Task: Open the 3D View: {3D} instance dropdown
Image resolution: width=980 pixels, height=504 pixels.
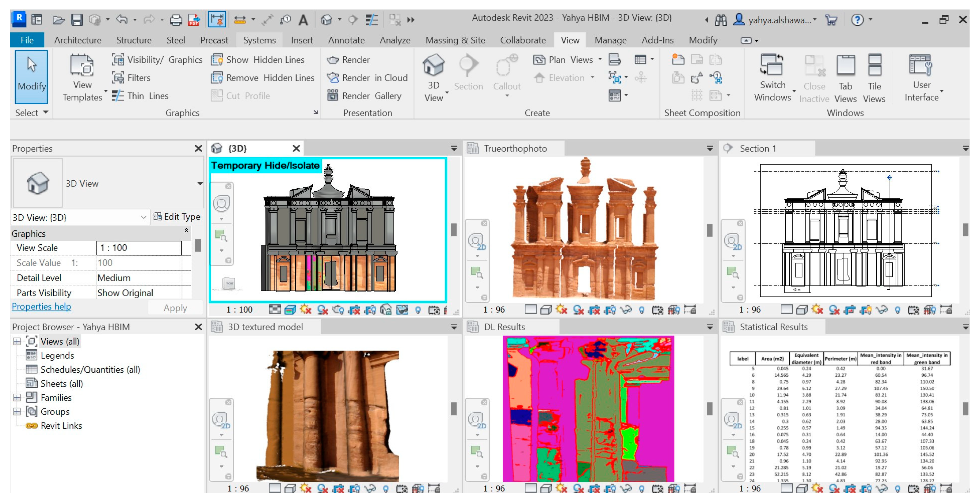Action: pos(143,217)
